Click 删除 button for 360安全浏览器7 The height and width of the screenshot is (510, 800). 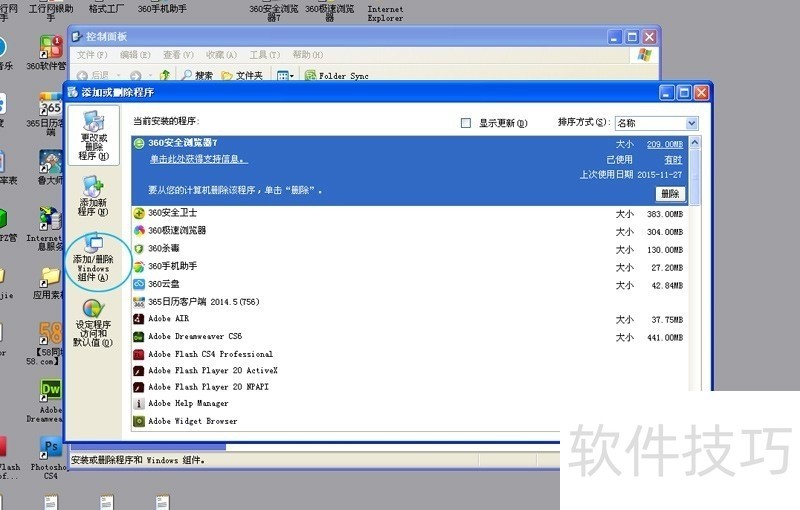[670, 194]
